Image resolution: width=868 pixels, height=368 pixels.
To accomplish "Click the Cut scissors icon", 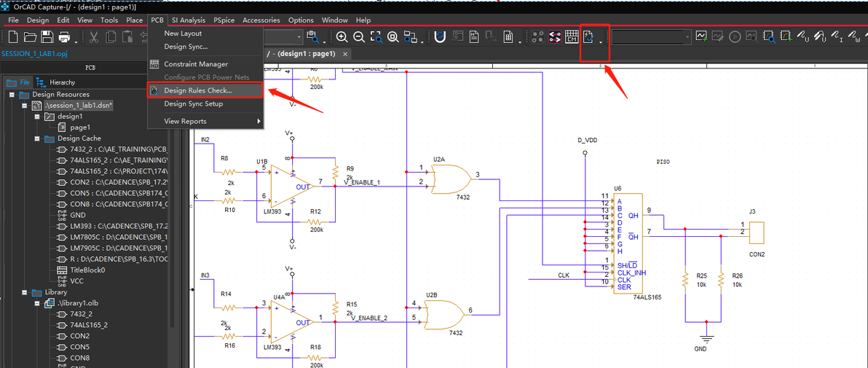I will (93, 37).
